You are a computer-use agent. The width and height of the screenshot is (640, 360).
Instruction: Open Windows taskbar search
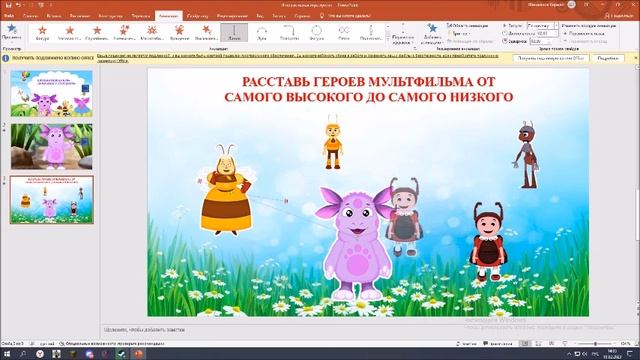(22, 354)
